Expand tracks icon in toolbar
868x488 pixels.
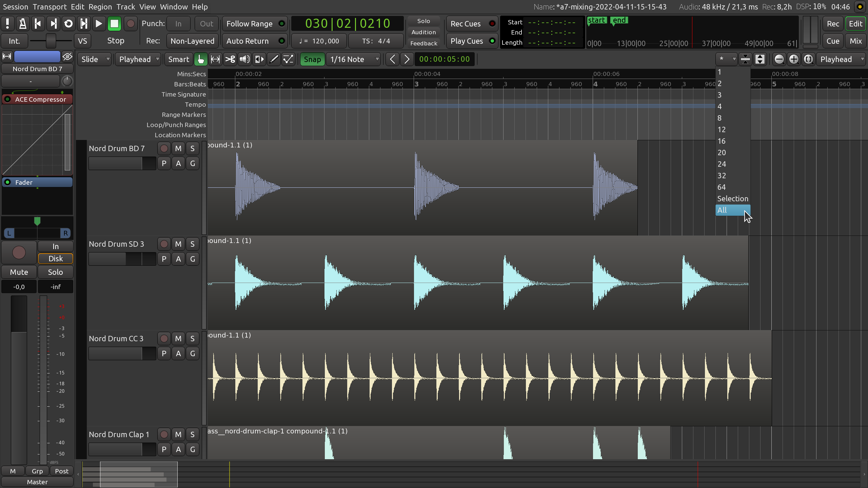pos(760,59)
